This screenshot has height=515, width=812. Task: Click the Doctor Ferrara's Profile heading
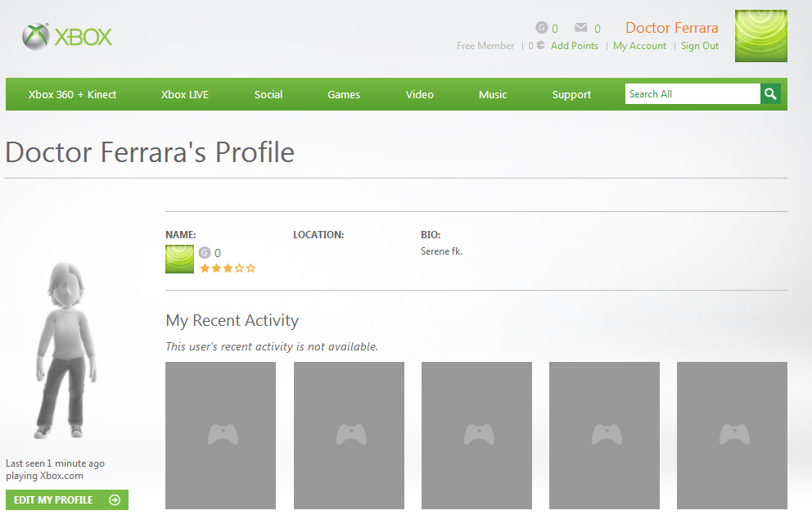click(x=150, y=152)
